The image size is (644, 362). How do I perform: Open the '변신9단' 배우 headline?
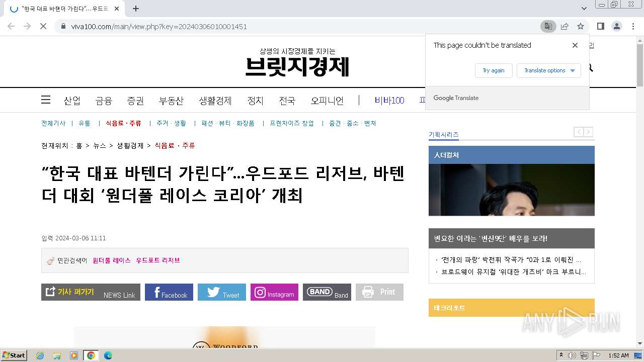pyautogui.click(x=491, y=238)
